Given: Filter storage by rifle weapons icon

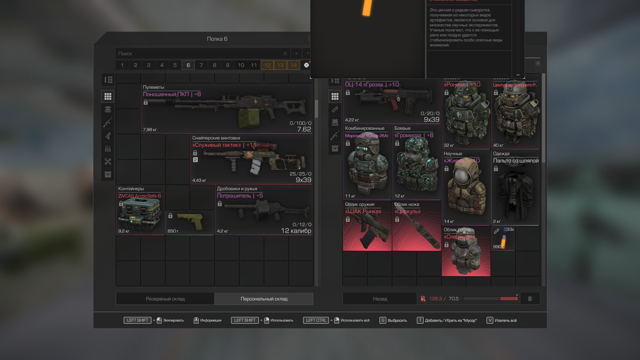Looking at the screenshot, I should (x=108, y=122).
